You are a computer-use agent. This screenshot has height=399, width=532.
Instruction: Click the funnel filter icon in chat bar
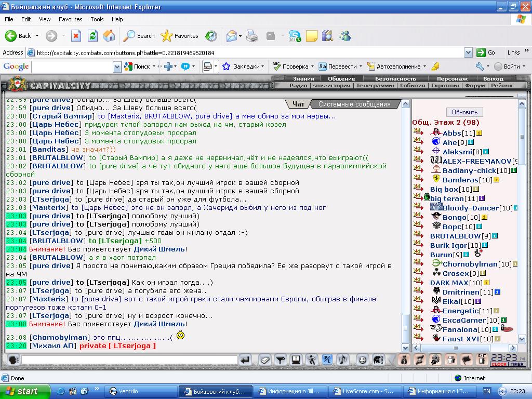tap(280, 360)
